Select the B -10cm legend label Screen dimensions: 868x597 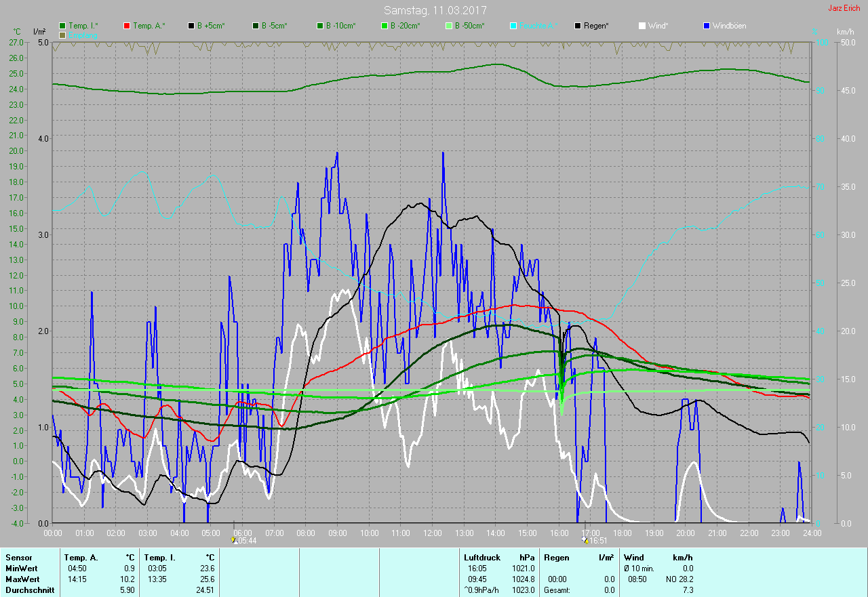(x=339, y=26)
